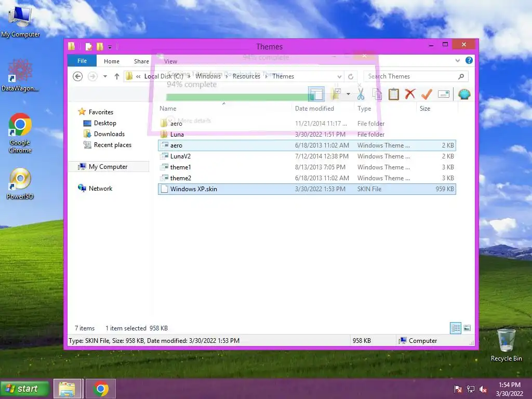Open the File ribbon tab
Screen dimensions: 532x399
click(x=82, y=61)
